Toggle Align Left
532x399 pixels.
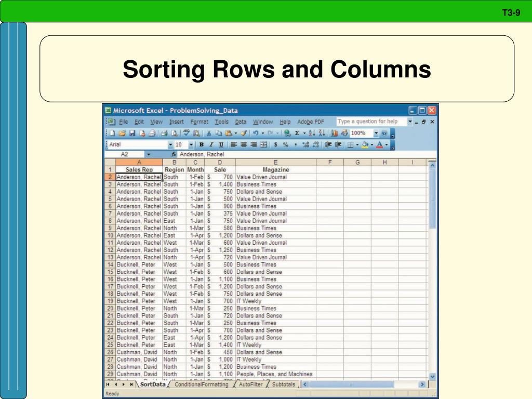[x=234, y=145]
